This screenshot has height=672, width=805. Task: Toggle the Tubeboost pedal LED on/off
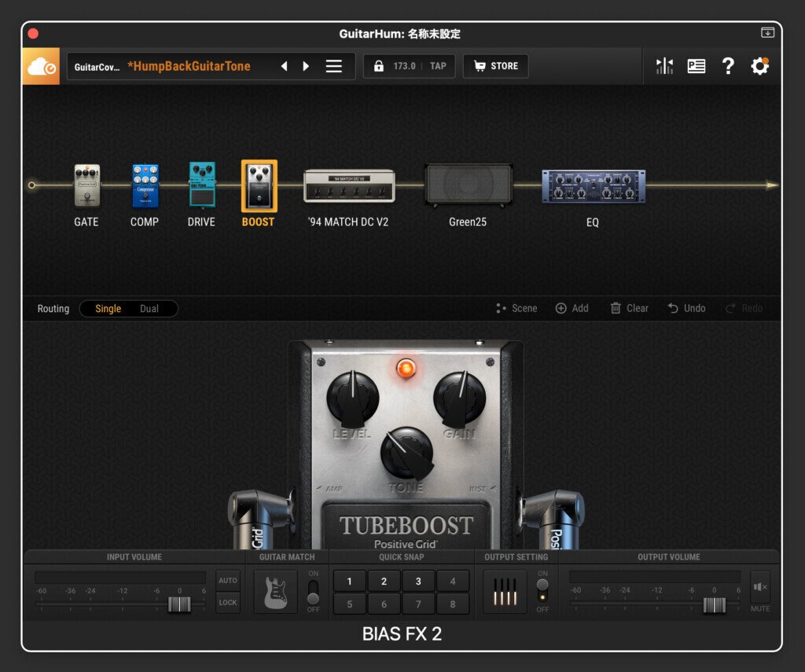(406, 368)
